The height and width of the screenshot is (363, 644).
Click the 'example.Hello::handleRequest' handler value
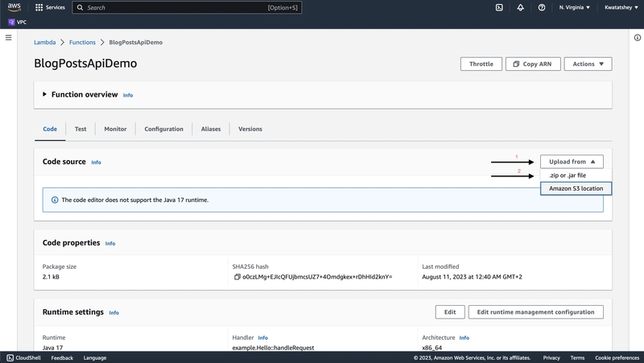[x=273, y=348]
